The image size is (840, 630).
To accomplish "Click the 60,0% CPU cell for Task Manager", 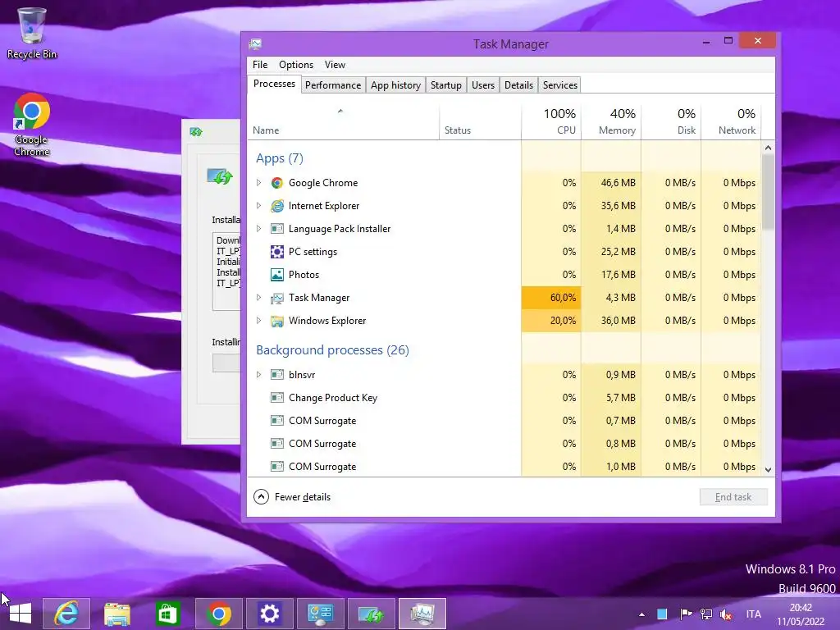I will 551,298.
